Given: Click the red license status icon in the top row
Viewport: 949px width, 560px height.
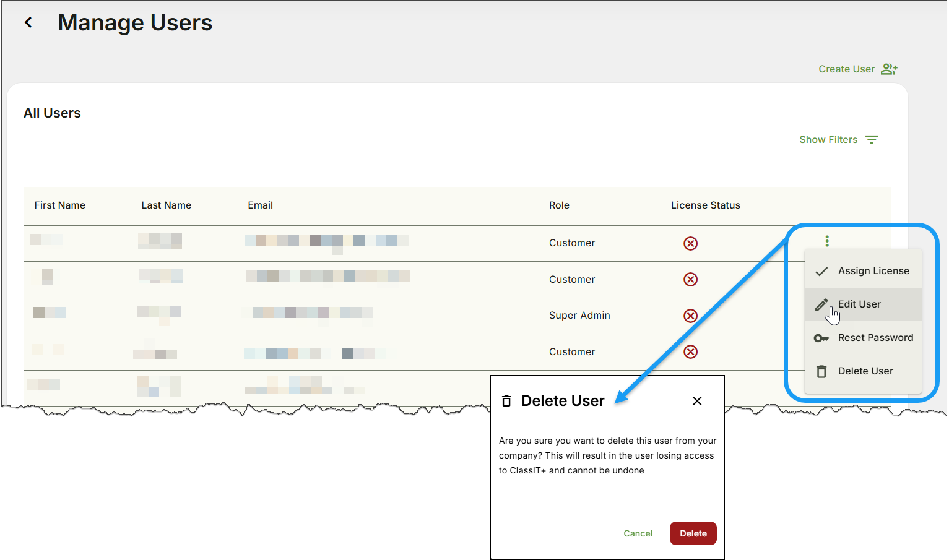Looking at the screenshot, I should pyautogui.click(x=690, y=243).
